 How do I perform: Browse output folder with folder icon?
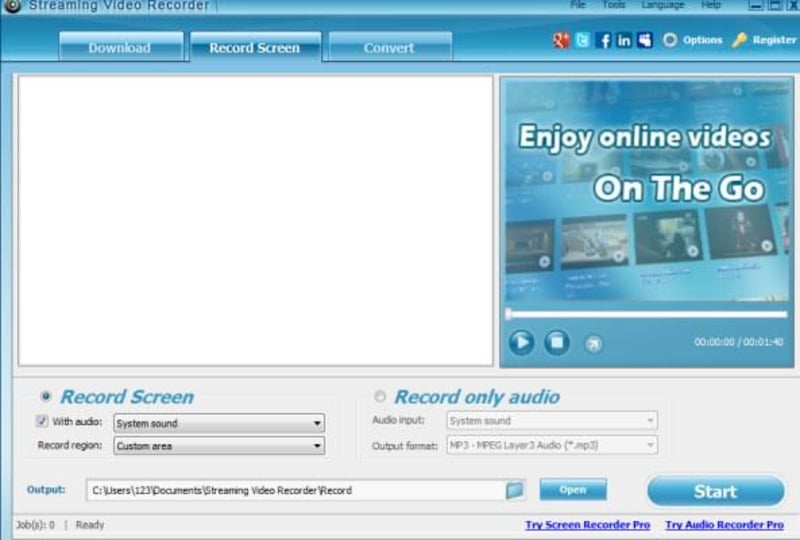coord(515,490)
